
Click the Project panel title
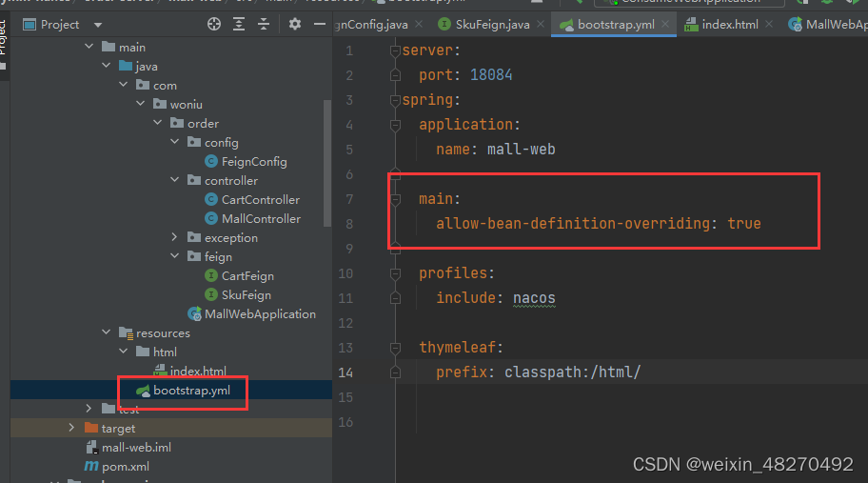click(x=60, y=25)
